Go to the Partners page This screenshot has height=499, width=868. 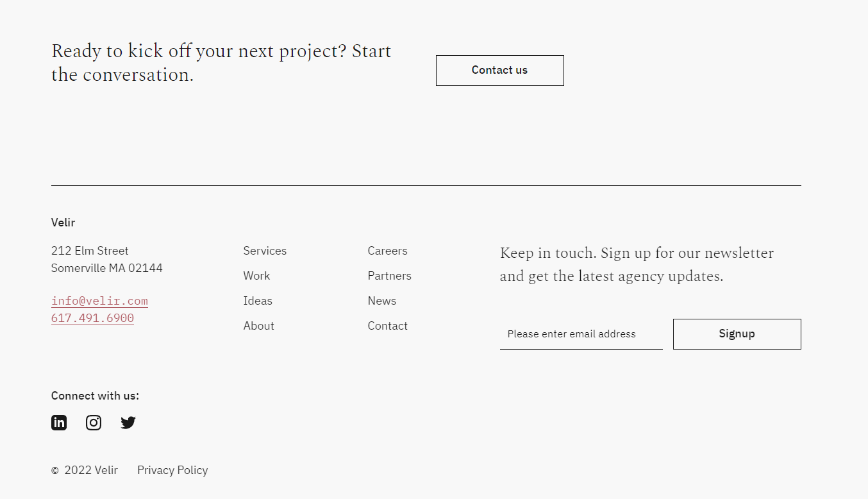[x=389, y=276]
